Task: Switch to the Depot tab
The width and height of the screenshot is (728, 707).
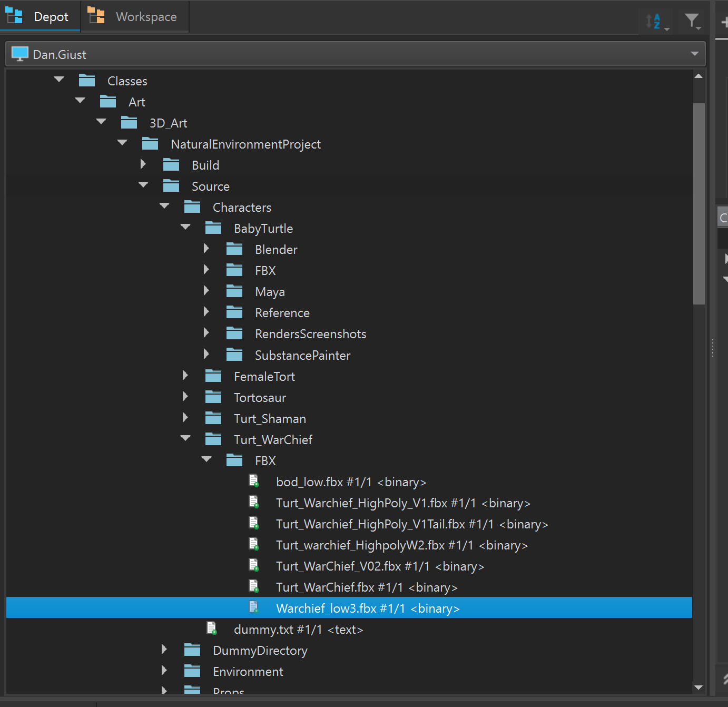Action: 40,16
